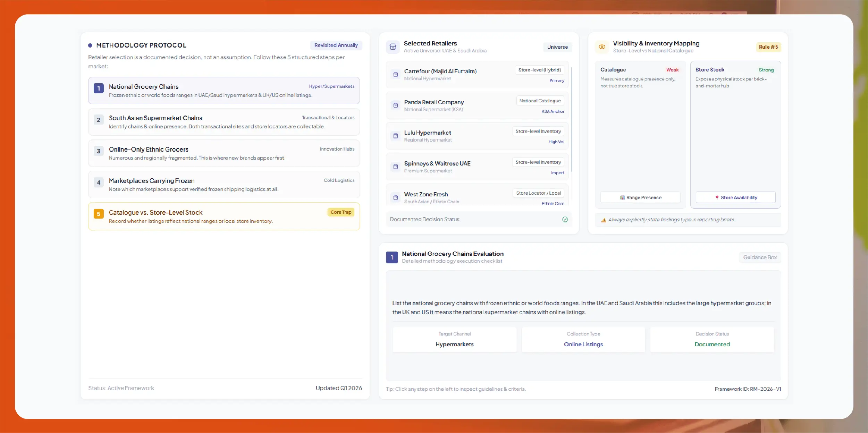Click the Revisited Annually tag
The height and width of the screenshot is (433, 868).
tap(336, 45)
